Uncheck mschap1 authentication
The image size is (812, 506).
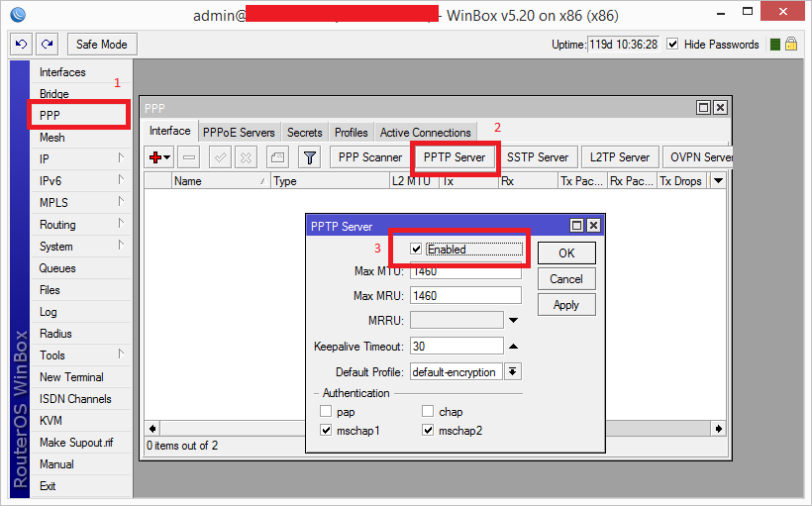(x=326, y=430)
